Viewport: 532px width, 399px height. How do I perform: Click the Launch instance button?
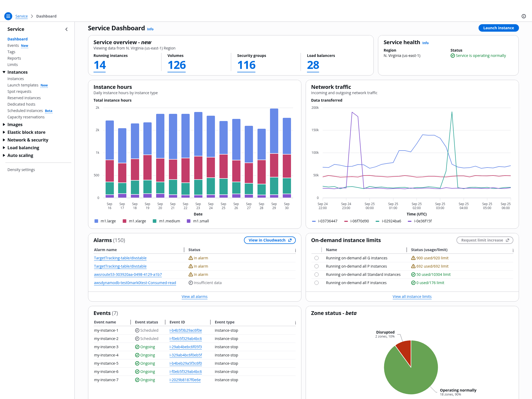click(498, 28)
